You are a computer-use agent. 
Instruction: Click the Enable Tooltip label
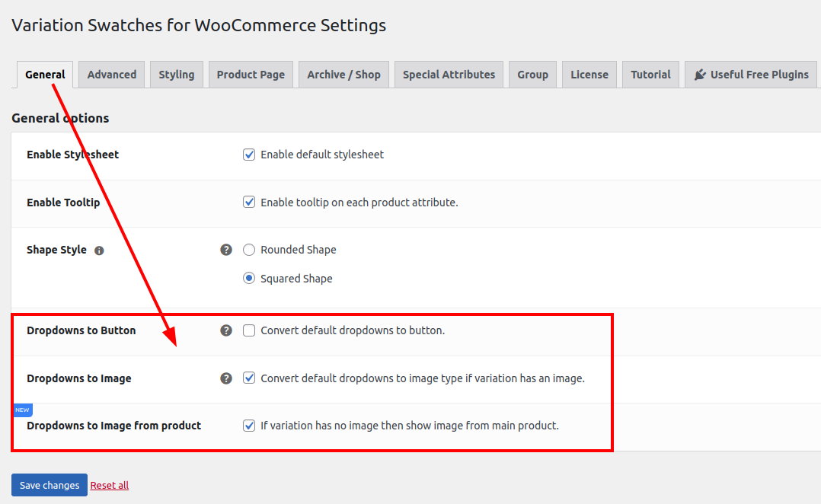(63, 203)
